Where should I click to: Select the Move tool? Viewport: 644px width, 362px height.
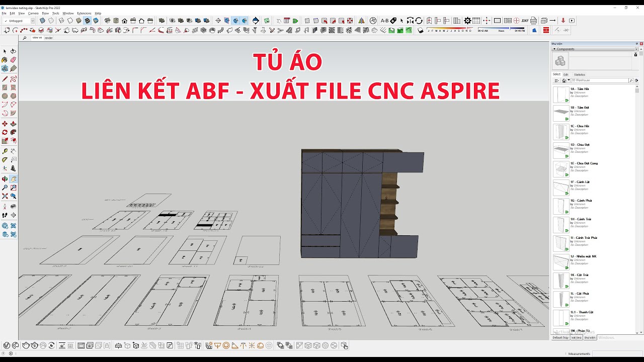pyautogui.click(x=5, y=124)
